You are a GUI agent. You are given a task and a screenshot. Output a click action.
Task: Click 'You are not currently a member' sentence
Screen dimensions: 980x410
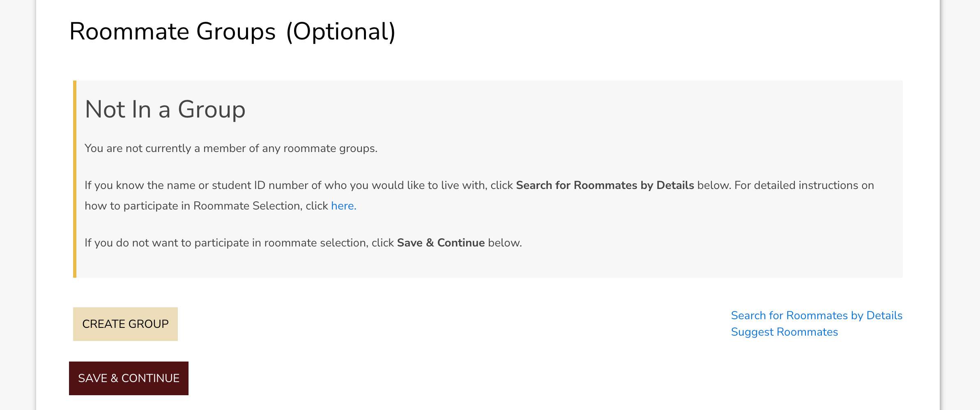click(x=230, y=148)
